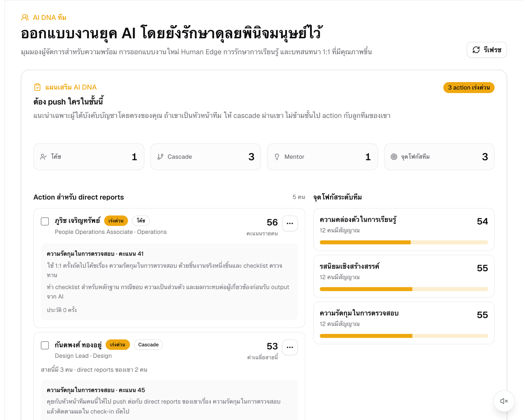Viewport: 523px width, 420px height.
Task: Click the 3 action เร่งด่วน badge
Action: [x=469, y=88]
